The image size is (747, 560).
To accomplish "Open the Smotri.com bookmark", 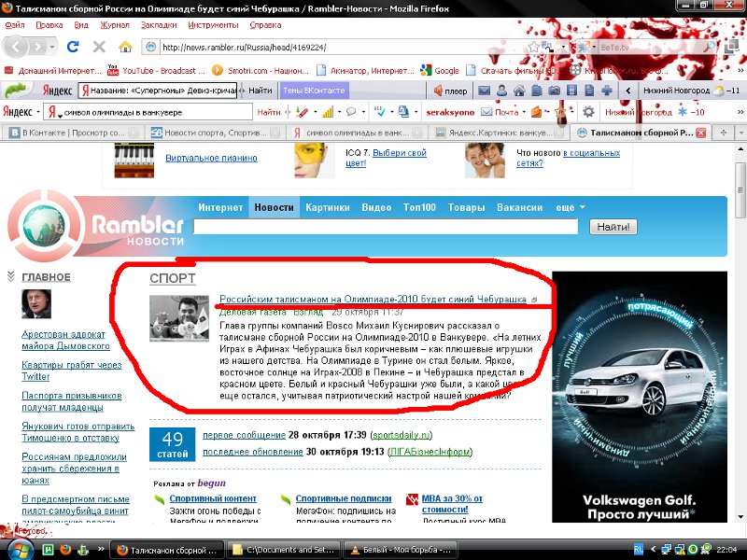I will [x=261, y=71].
